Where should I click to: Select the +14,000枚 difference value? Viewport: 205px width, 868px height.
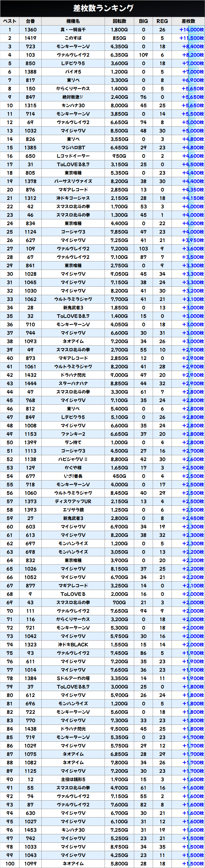coord(191,30)
